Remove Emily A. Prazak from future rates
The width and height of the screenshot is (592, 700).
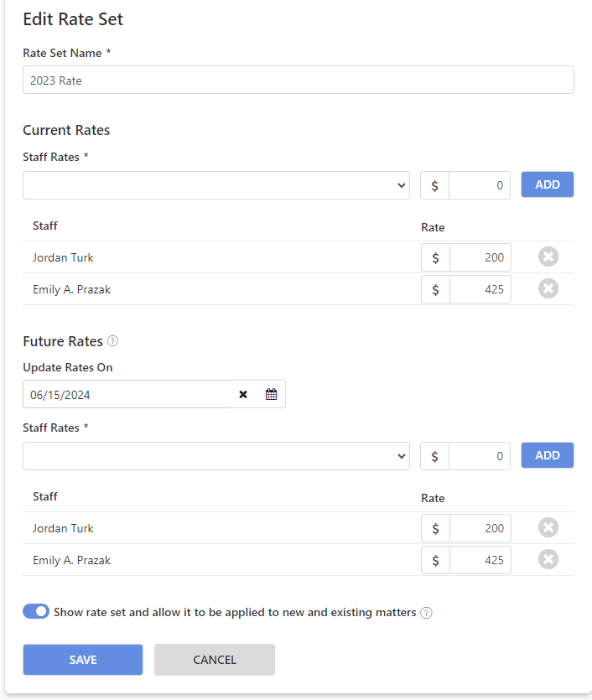click(548, 559)
